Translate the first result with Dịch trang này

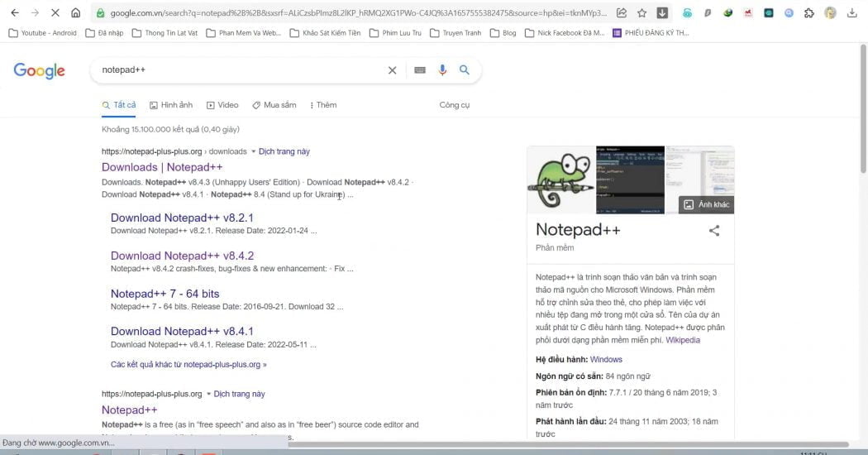[x=284, y=151]
